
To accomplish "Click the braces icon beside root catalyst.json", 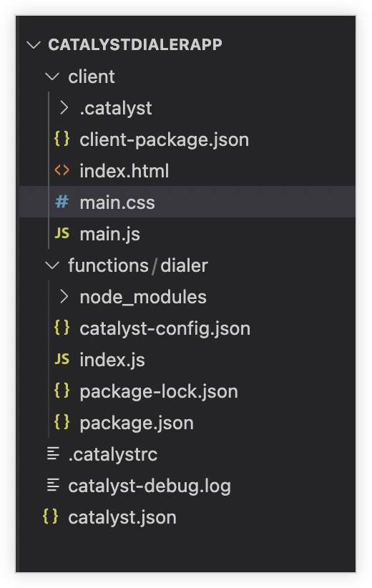I will tap(50, 516).
